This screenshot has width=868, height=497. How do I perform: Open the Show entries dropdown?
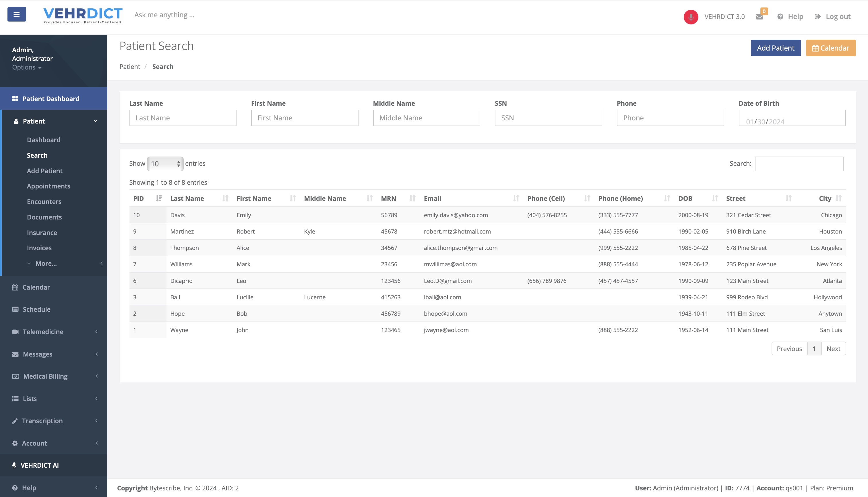[x=165, y=163]
